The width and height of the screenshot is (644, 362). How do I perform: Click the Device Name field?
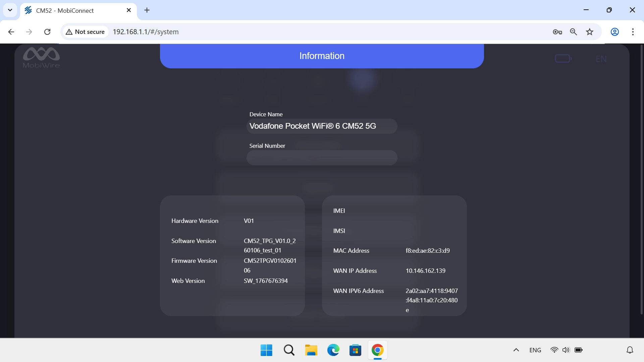click(321, 126)
